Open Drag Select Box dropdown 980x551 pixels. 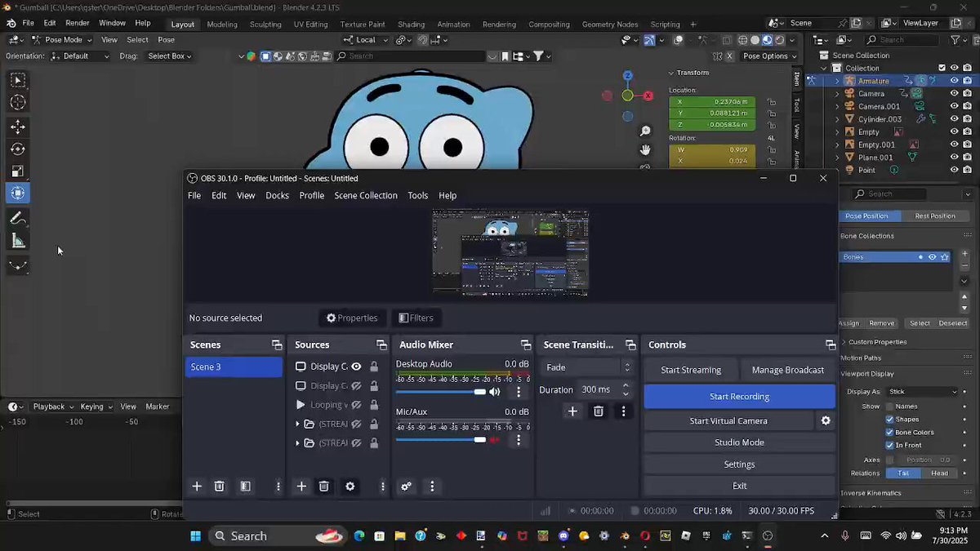click(169, 56)
